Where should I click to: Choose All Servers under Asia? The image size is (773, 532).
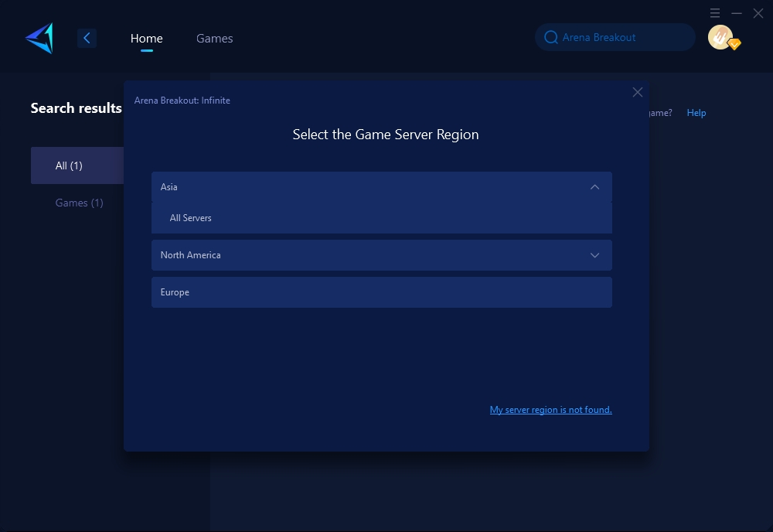(382, 218)
